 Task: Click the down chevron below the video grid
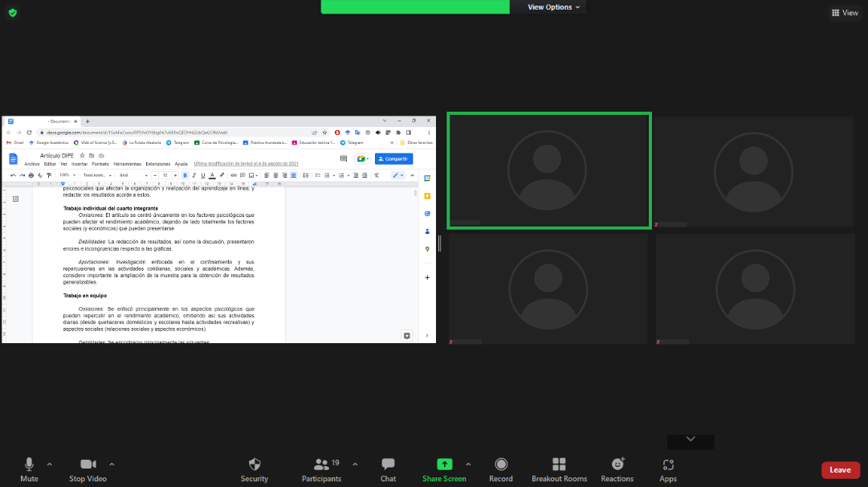(691, 439)
